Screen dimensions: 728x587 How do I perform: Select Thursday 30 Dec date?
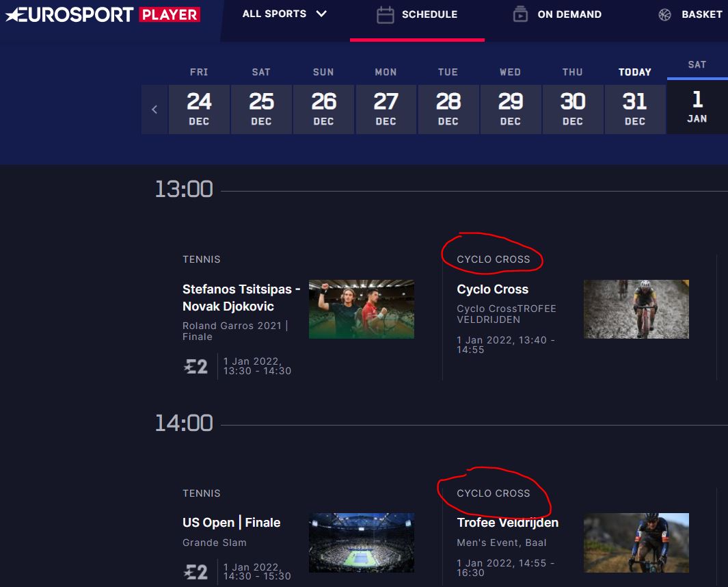[x=572, y=109]
